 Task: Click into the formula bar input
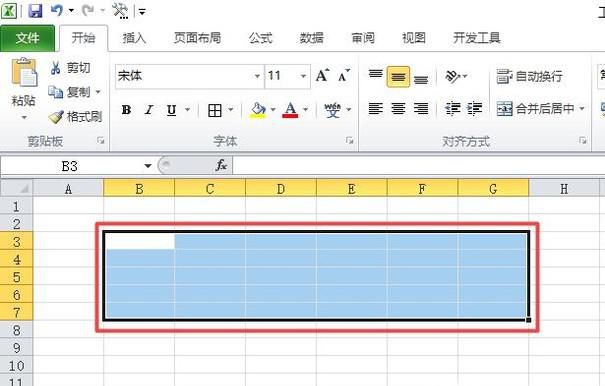[419, 166]
